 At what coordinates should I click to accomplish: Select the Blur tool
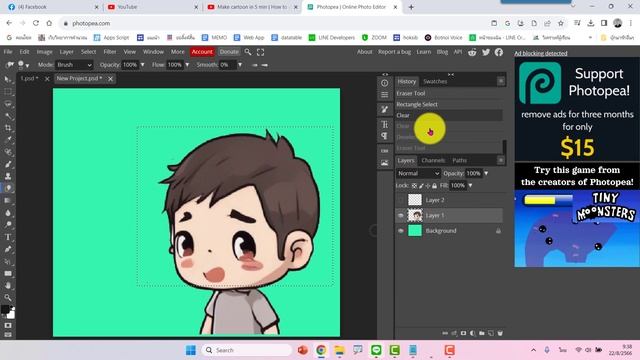tap(8, 213)
